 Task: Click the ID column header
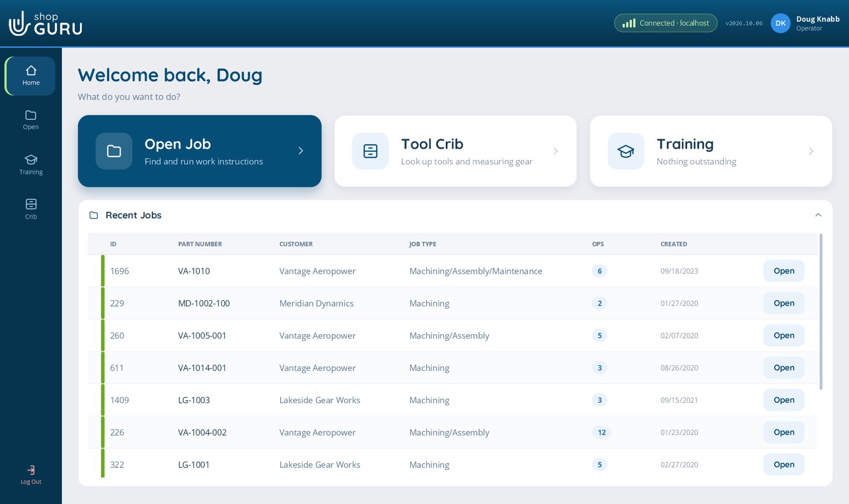(x=113, y=244)
